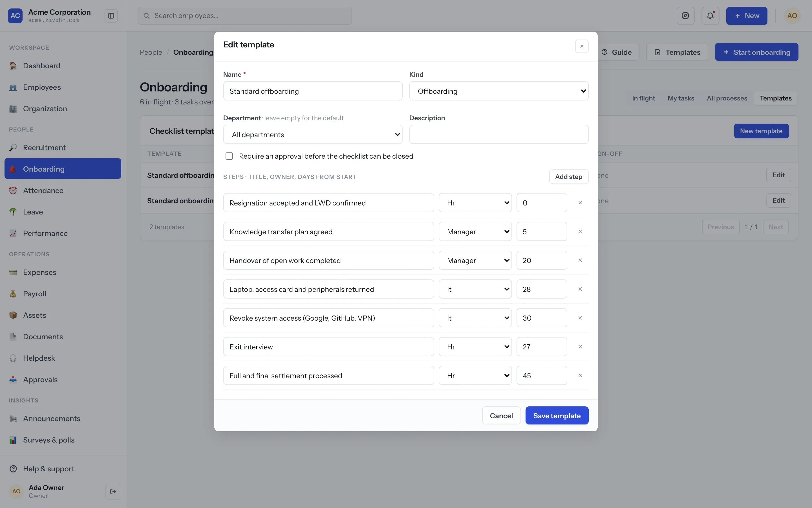
Task: Click the log out icon beside Ada Owner
Action: 113,492
